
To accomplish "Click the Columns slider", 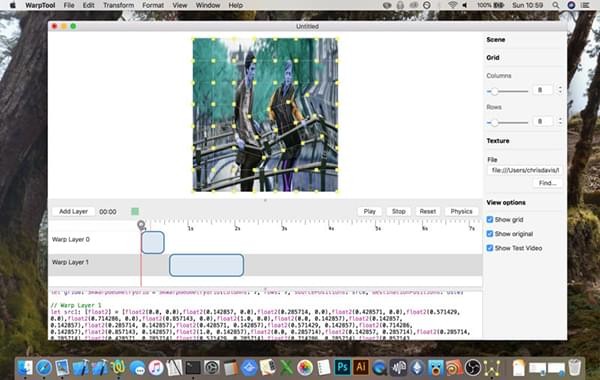I will (x=507, y=91).
